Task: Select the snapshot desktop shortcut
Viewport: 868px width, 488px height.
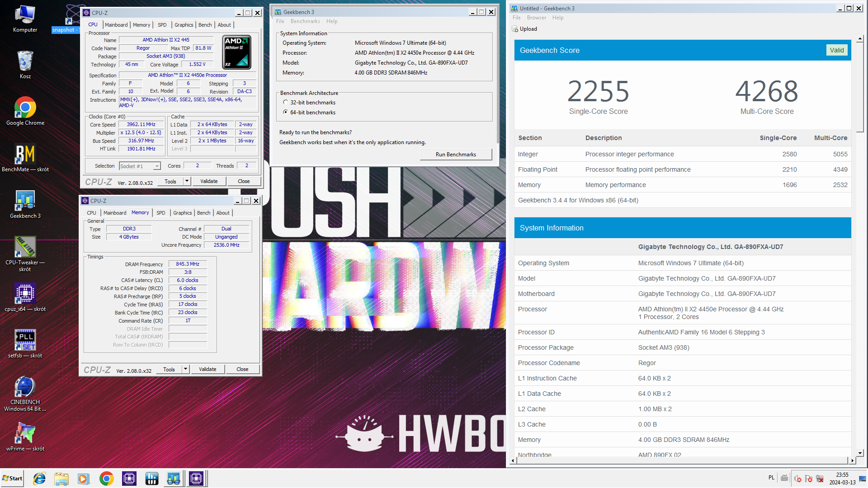Action: pyautogui.click(x=66, y=19)
